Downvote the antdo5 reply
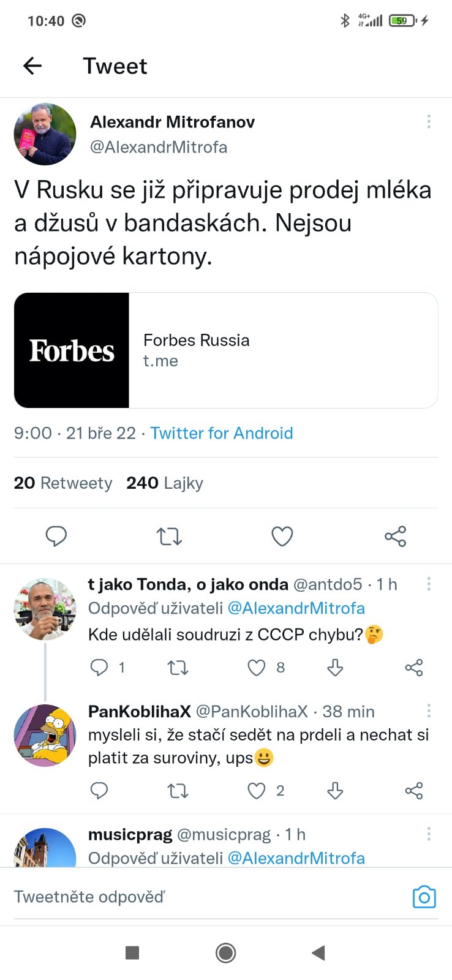452x980 pixels. click(335, 668)
